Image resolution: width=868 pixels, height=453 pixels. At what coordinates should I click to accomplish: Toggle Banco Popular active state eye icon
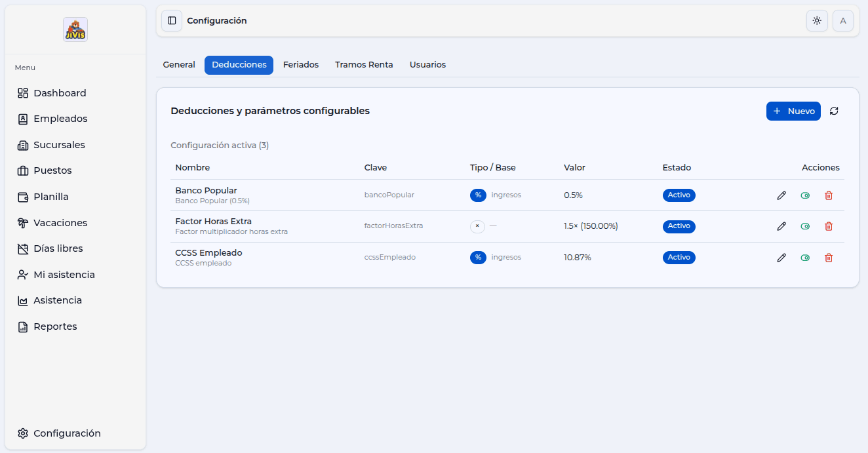(805, 195)
